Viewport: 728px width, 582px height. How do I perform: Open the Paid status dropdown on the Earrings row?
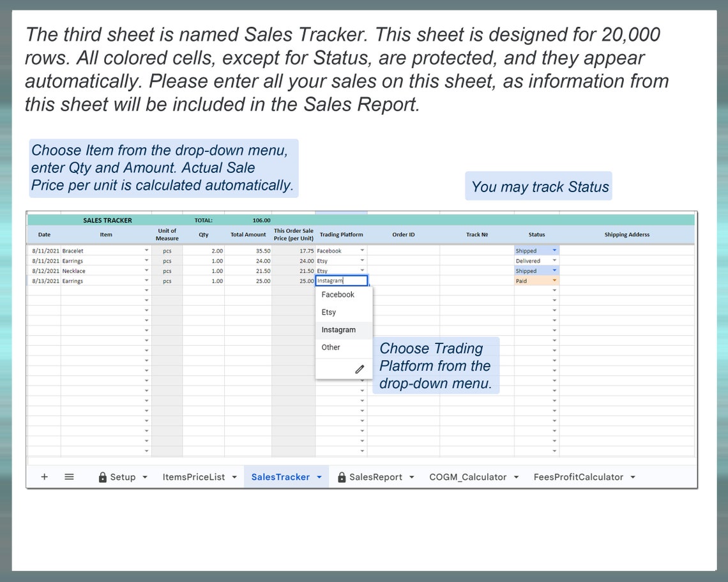[x=553, y=281]
